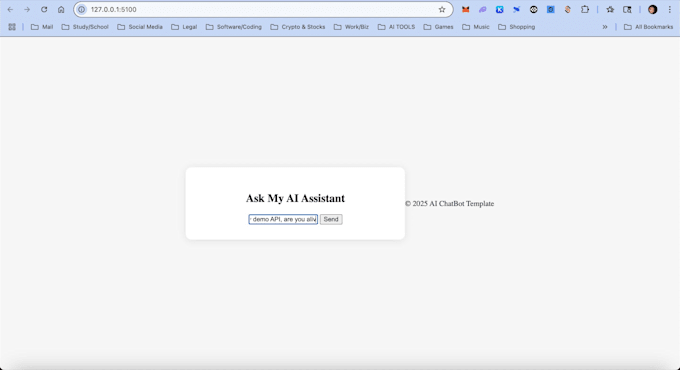Open the Games bookmark folder

click(438, 27)
